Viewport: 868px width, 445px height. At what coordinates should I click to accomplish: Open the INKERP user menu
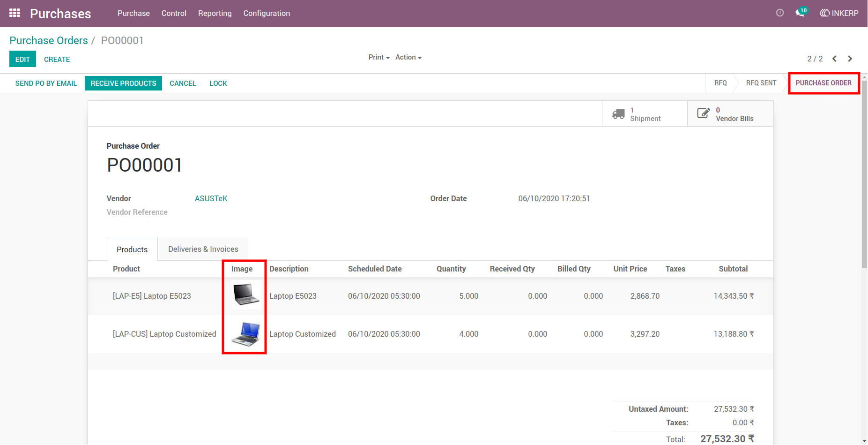[839, 13]
